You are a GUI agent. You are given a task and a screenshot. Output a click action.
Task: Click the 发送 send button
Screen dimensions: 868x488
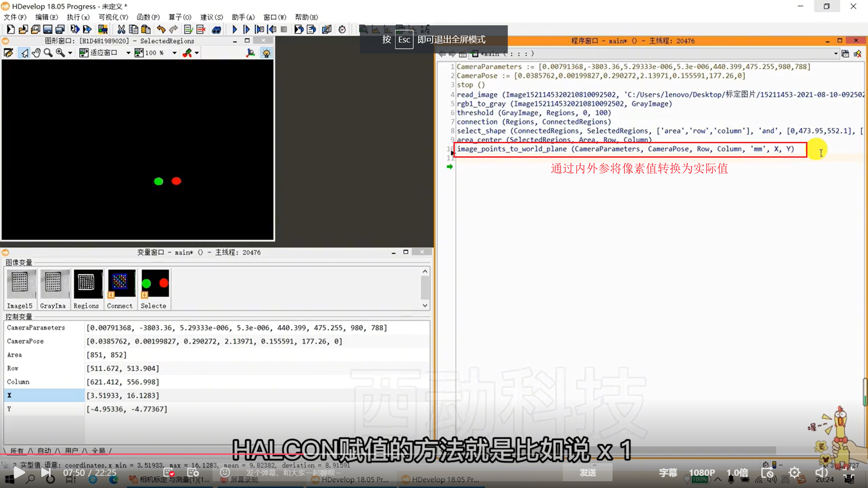click(587, 472)
